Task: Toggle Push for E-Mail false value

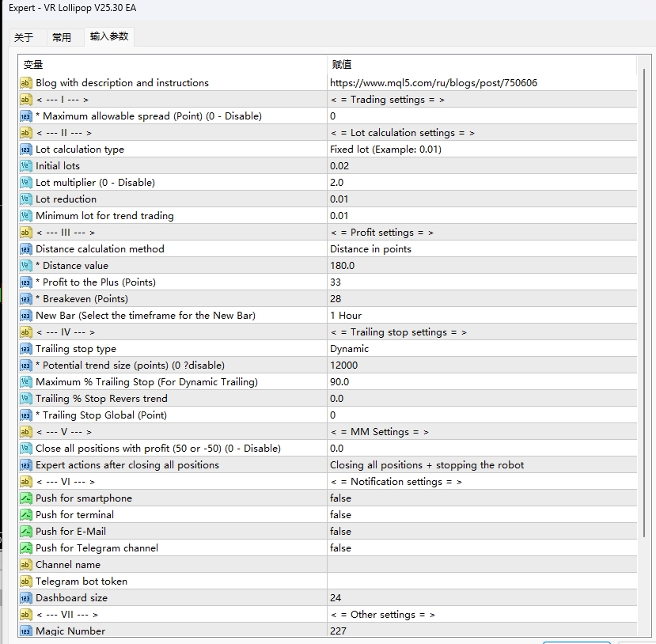Action: [x=482, y=532]
